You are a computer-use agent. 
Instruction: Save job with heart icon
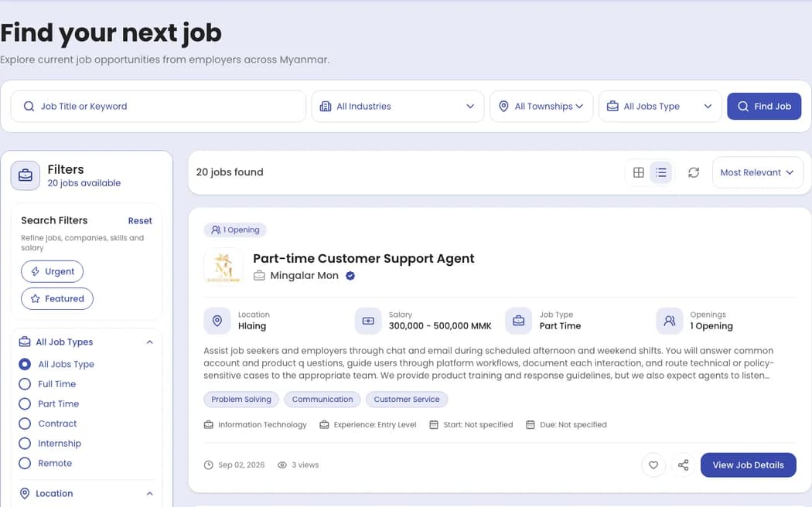pyautogui.click(x=653, y=465)
